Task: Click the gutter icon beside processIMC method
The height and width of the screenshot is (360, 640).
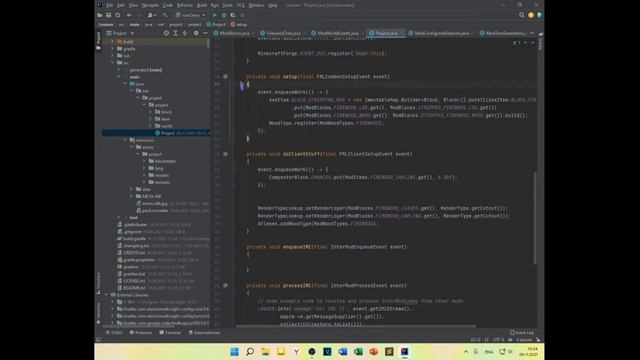Action: point(225,285)
